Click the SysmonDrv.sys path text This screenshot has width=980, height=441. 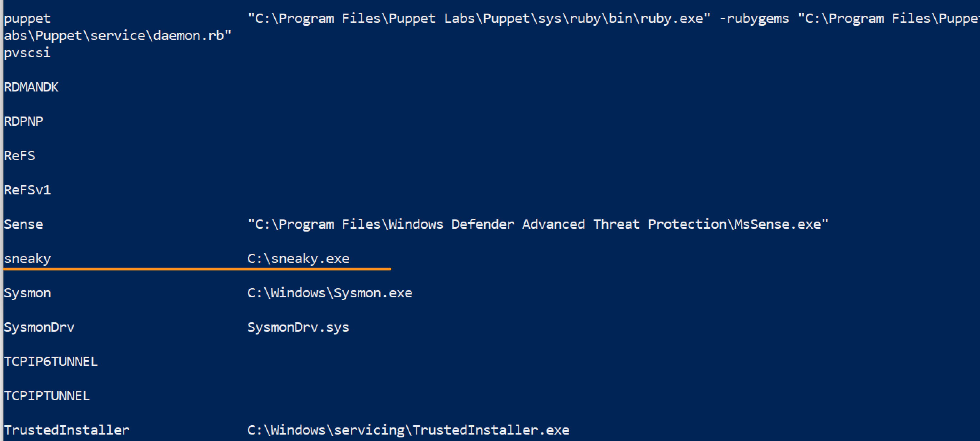[298, 327]
